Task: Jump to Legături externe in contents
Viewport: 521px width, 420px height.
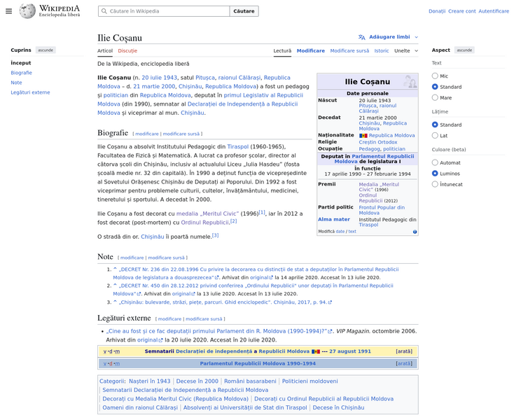Action: pyautogui.click(x=30, y=92)
